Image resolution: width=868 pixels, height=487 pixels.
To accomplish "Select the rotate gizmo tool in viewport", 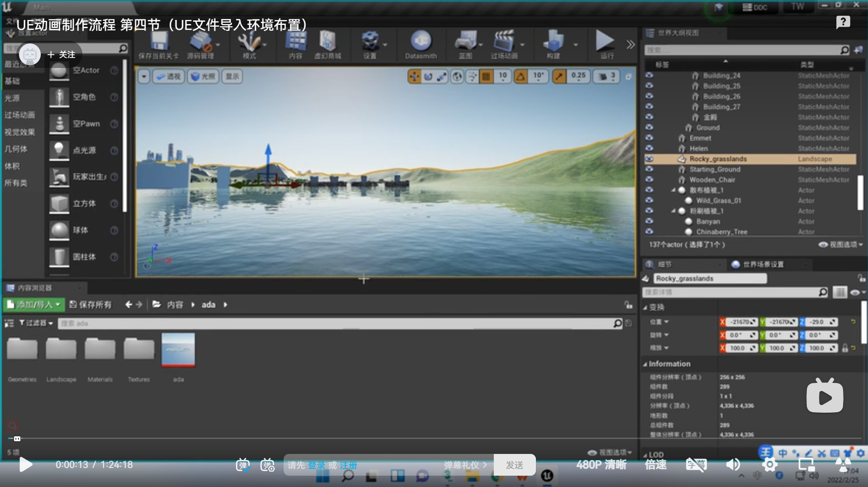I will pyautogui.click(x=428, y=77).
